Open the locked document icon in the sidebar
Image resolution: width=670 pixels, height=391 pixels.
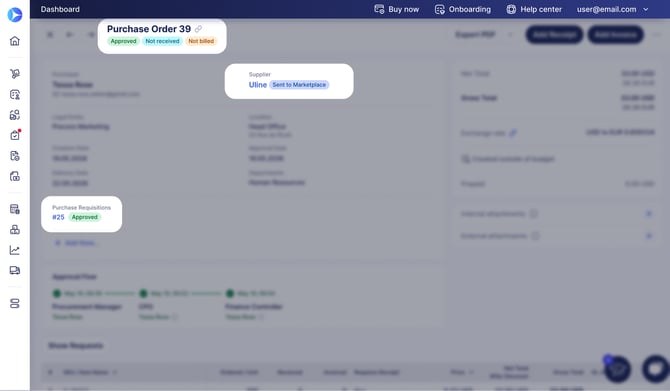(x=15, y=209)
